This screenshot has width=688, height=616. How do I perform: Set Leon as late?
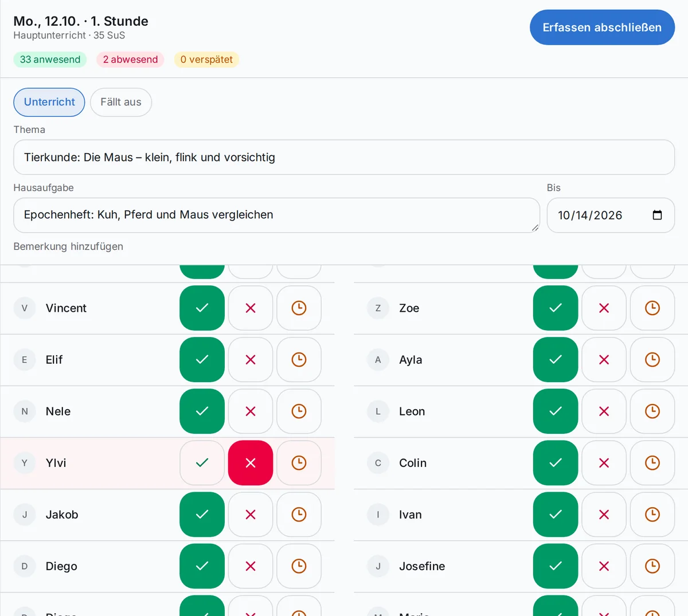652,411
